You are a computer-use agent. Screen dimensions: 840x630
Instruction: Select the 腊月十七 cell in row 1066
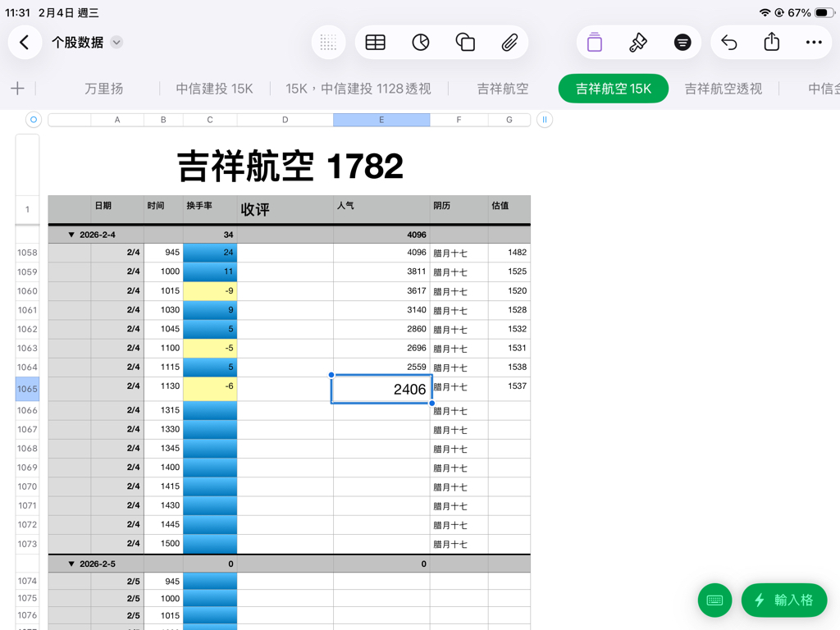pyautogui.click(x=459, y=411)
